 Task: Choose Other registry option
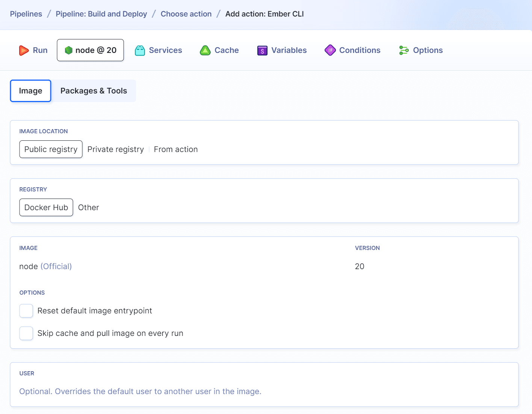(88, 207)
